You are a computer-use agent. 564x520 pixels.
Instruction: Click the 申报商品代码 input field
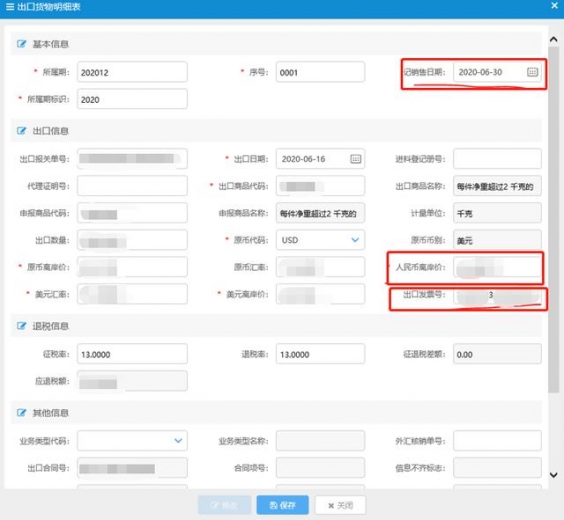point(132,213)
